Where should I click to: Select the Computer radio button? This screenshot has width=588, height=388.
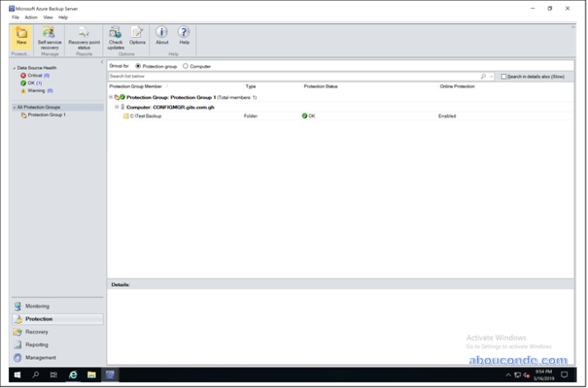click(185, 66)
